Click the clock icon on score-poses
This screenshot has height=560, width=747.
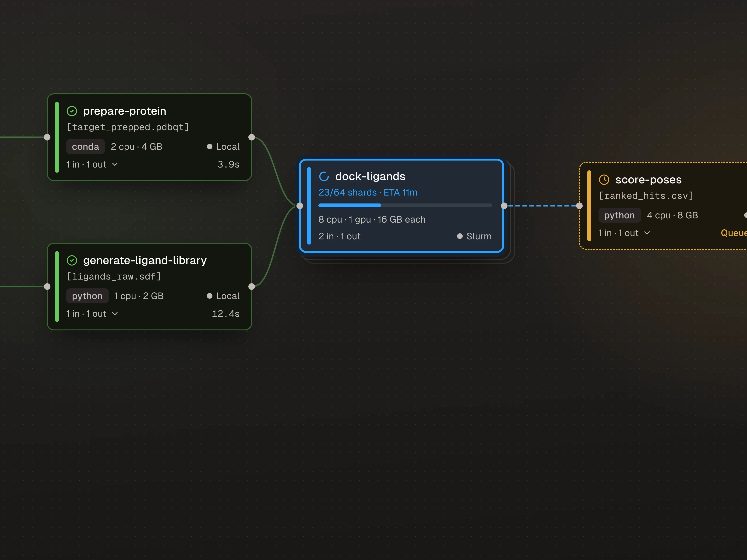[x=604, y=180]
